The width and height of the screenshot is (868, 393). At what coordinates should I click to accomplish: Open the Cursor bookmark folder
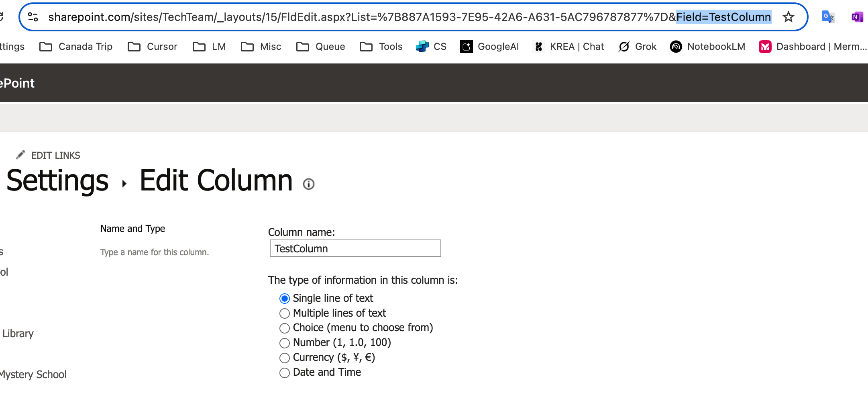click(152, 47)
